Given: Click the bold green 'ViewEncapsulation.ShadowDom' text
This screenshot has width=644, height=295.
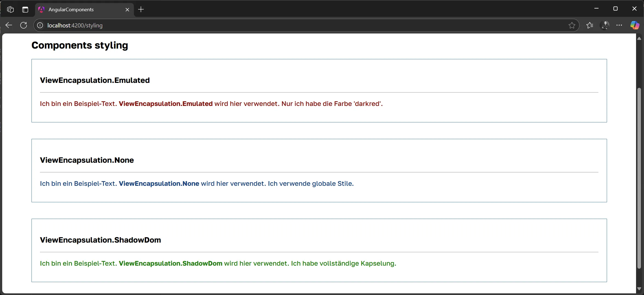Looking at the screenshot, I should tap(170, 263).
